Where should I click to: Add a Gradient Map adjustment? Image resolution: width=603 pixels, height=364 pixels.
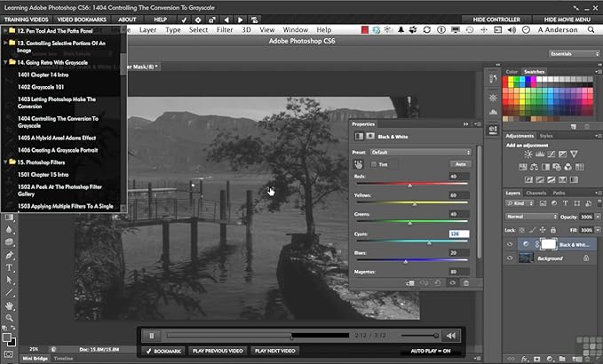tap(575, 179)
